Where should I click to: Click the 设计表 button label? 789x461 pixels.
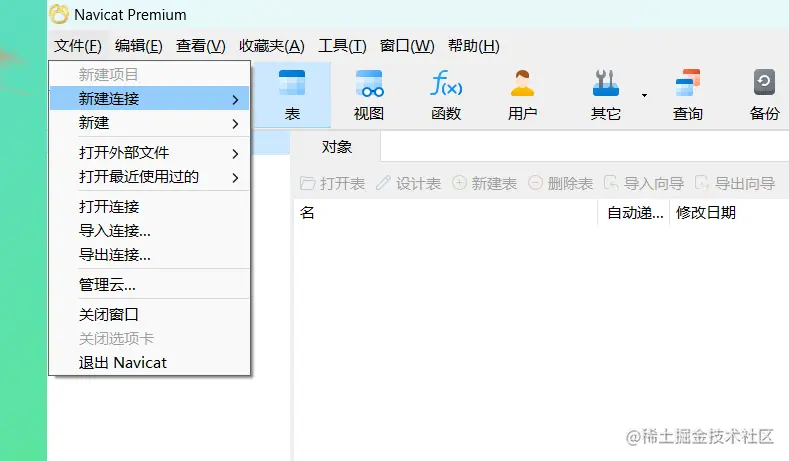pos(418,184)
